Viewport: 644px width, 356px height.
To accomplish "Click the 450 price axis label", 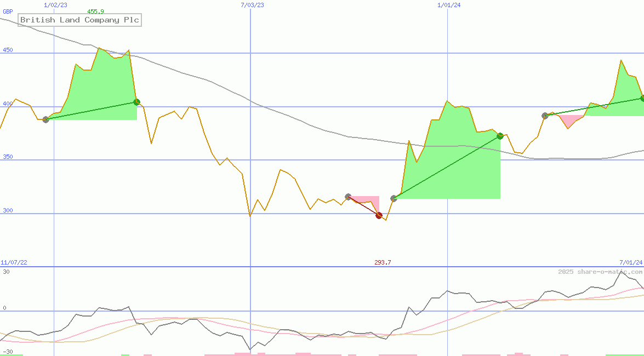I will [x=8, y=50].
